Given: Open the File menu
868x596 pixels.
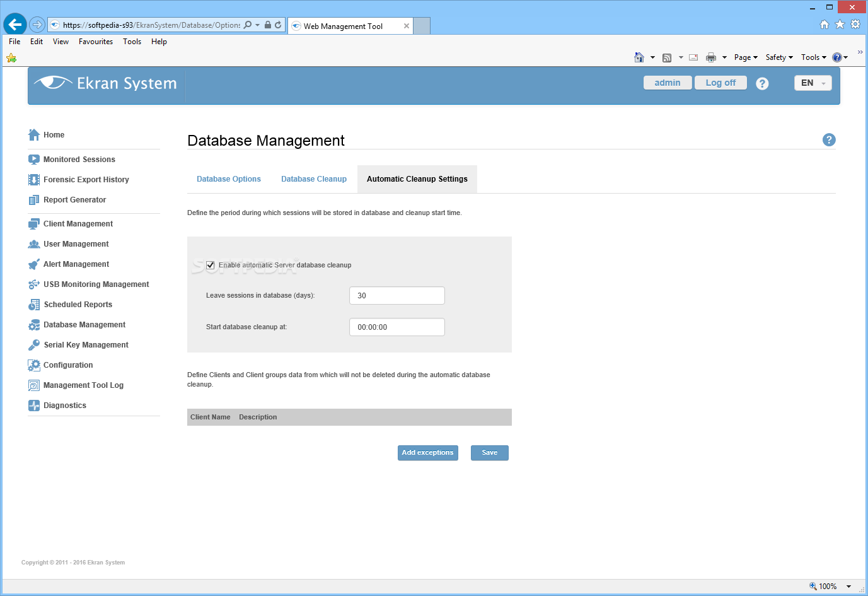Looking at the screenshot, I should [14, 42].
